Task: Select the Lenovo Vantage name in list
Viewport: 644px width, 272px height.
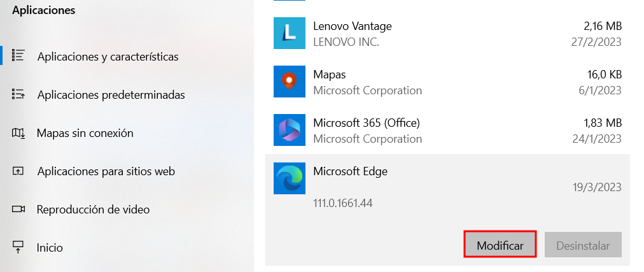Action: click(x=352, y=26)
